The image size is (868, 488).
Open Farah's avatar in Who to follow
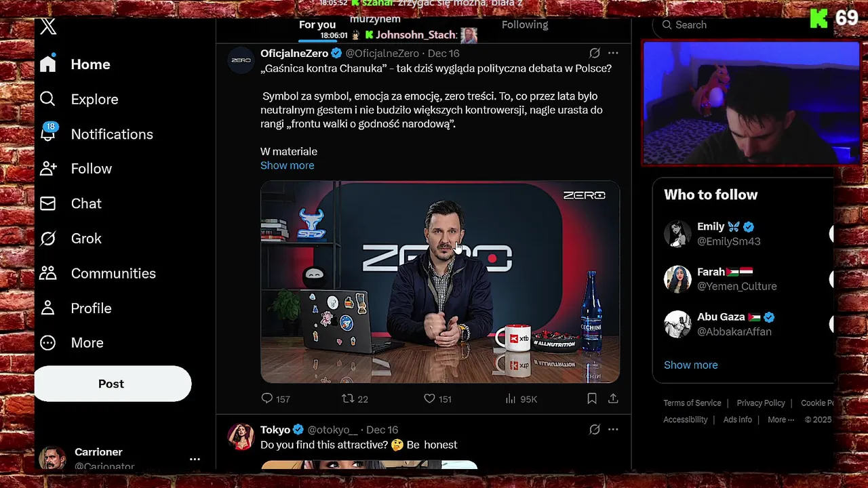(677, 279)
